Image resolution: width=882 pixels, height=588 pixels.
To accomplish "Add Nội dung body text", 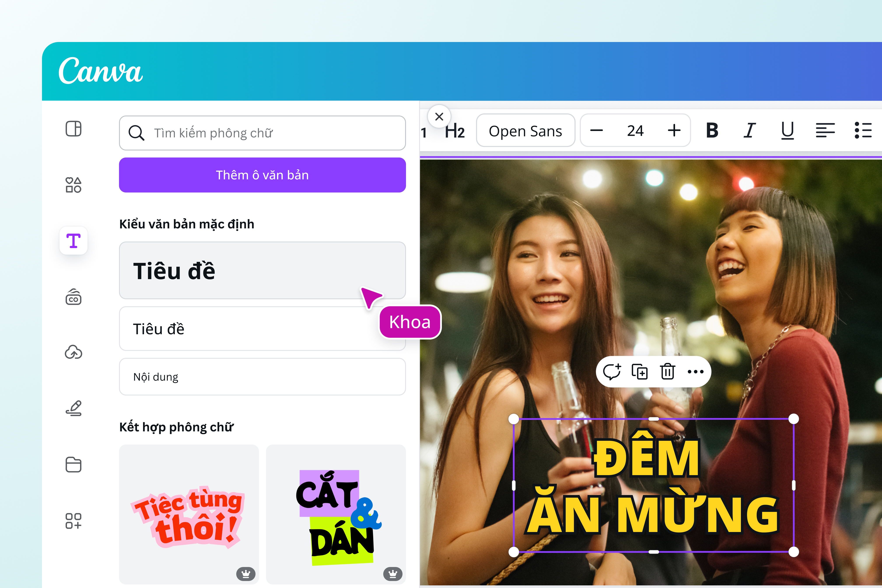I will (x=262, y=376).
